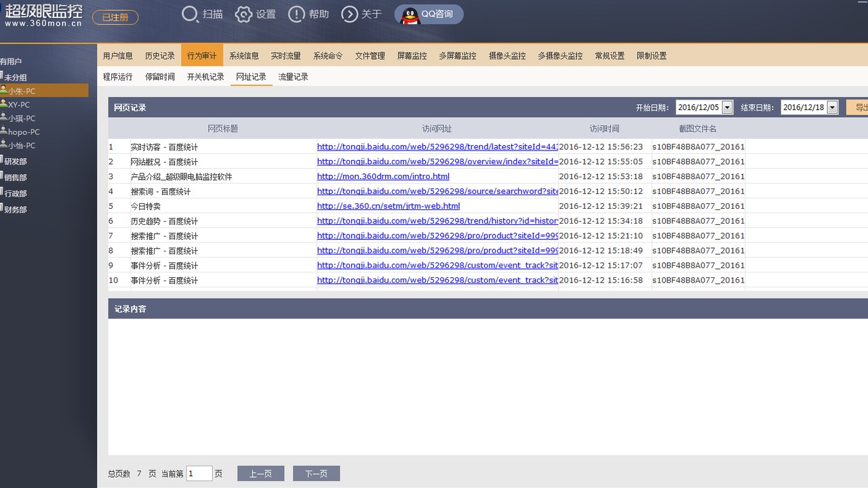Open the end date dropdown arrow

coord(833,107)
